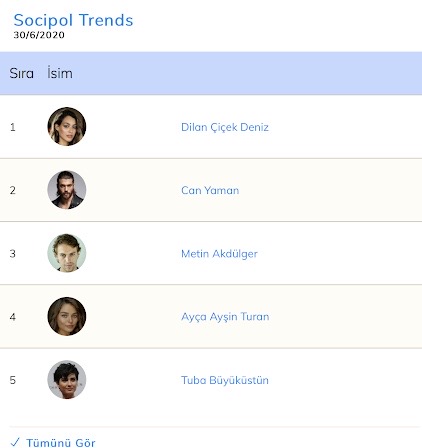Open the Tümünü Gör link
The height and width of the screenshot is (448, 422).
pos(61,443)
